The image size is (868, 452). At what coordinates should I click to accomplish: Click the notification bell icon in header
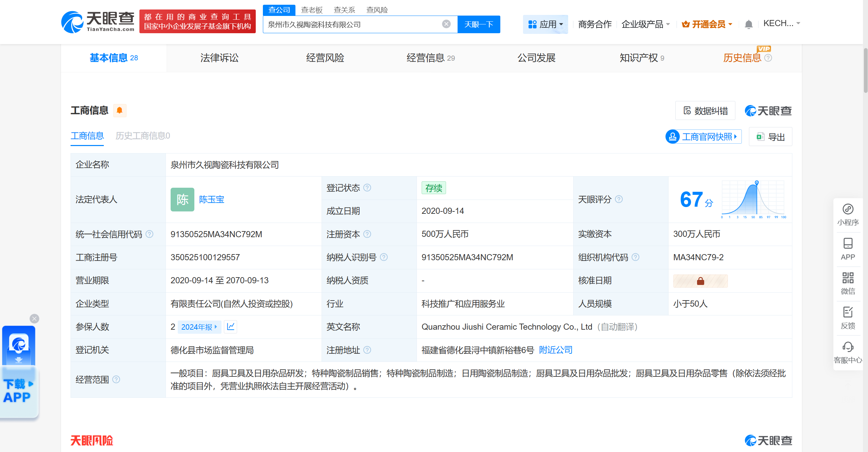[x=748, y=24]
